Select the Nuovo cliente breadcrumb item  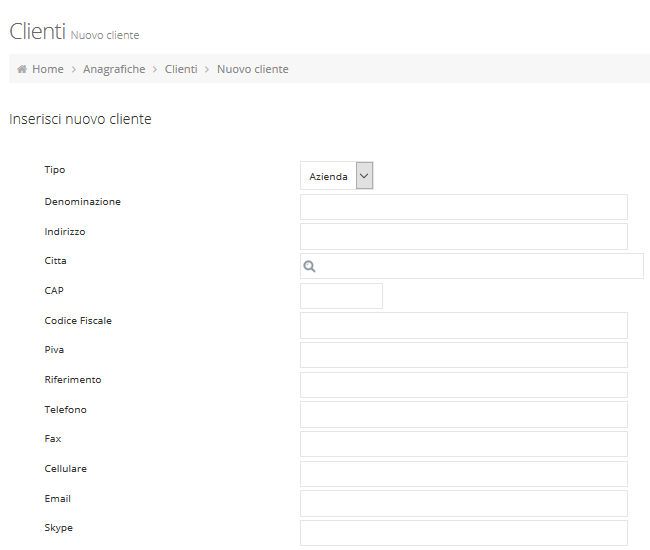coord(252,69)
